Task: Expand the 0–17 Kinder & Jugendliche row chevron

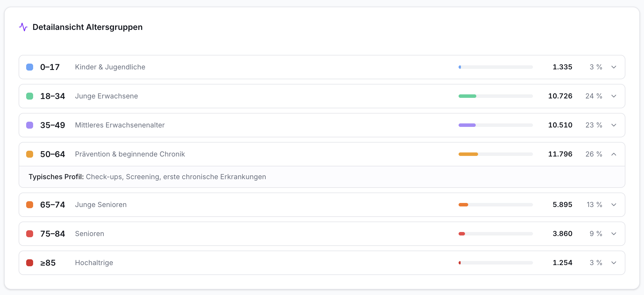Action: 614,67
